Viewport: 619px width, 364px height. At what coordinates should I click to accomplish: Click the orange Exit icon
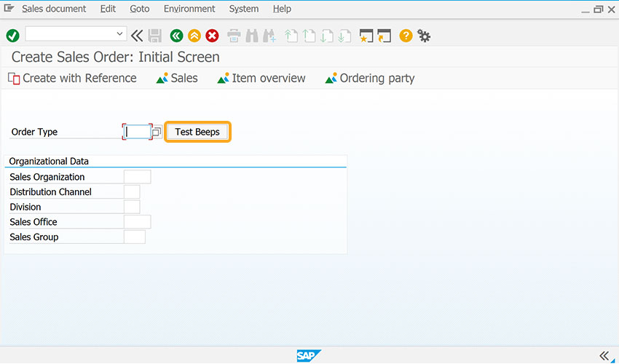point(194,36)
